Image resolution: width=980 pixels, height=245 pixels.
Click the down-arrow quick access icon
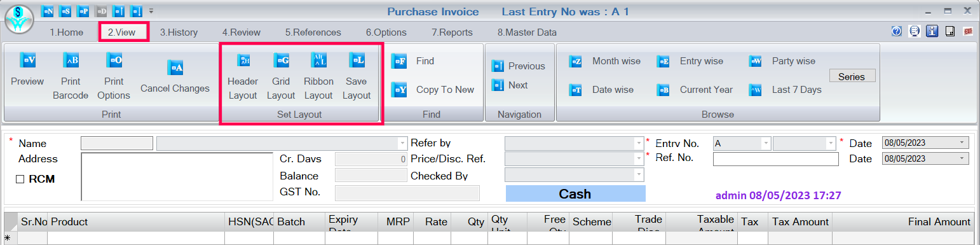coord(137,11)
